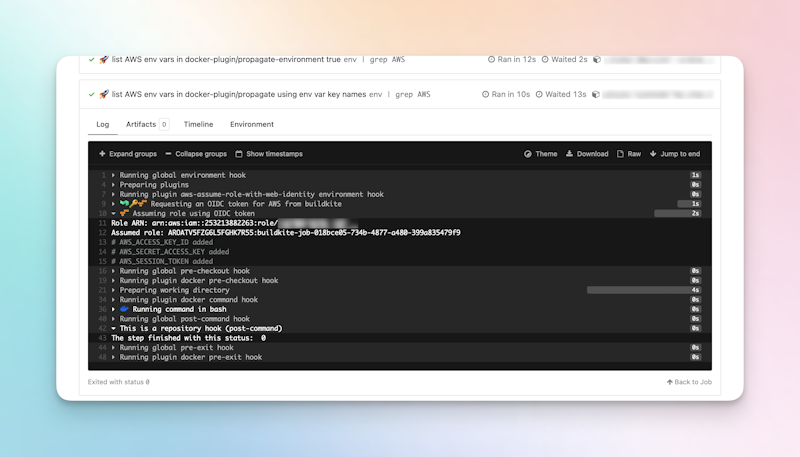This screenshot has width=800, height=457.
Task: Click the clock icon beside Ran in 12s
Action: [491, 59]
